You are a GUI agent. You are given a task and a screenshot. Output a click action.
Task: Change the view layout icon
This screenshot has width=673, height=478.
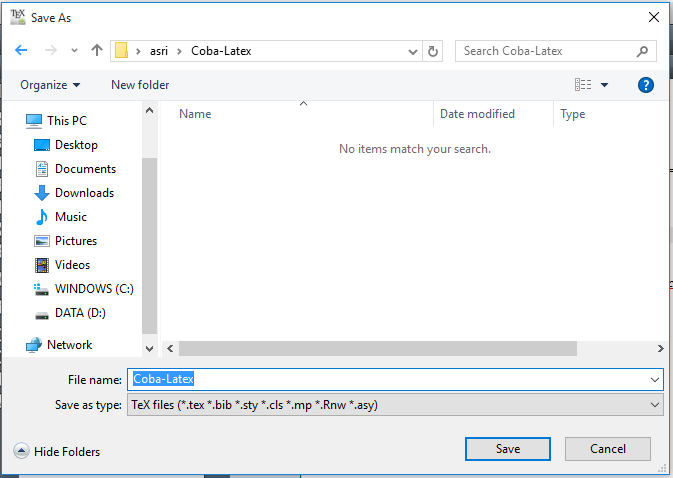coord(583,85)
